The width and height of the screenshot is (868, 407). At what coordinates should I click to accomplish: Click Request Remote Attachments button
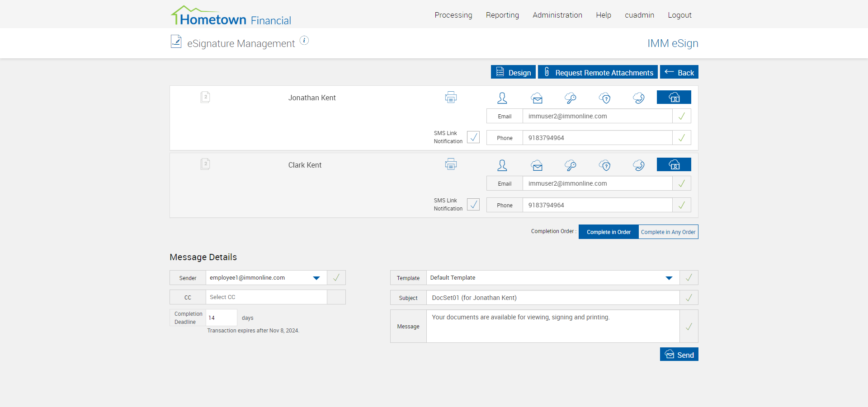click(598, 72)
